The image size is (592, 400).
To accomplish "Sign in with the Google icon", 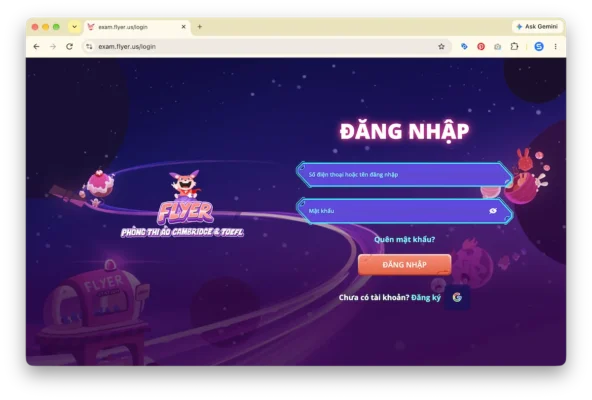I will click(457, 298).
